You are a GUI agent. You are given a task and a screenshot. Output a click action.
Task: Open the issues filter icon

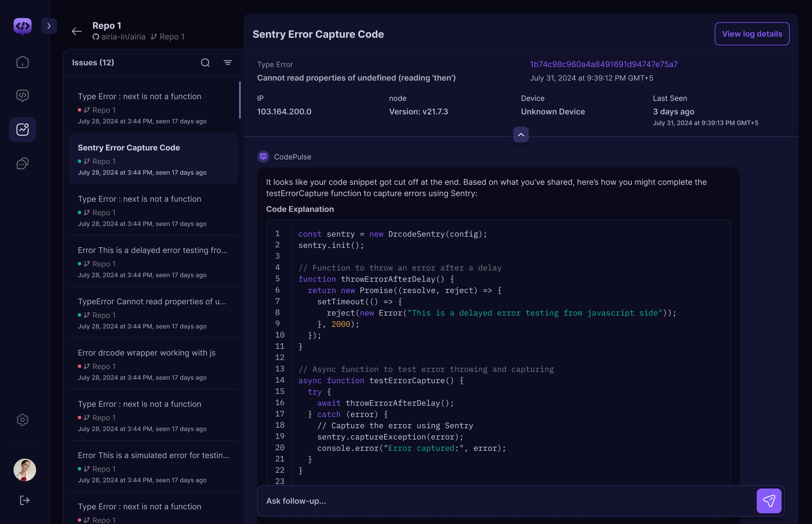tap(228, 62)
